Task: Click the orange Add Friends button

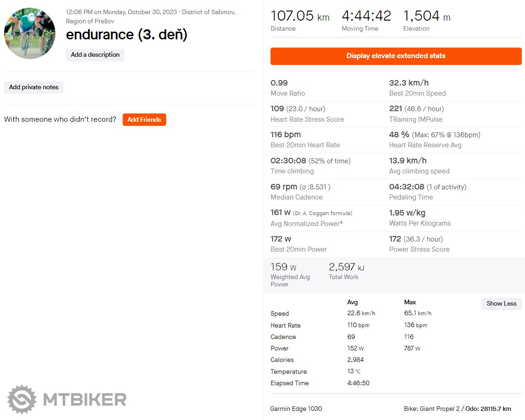Action: click(x=144, y=120)
